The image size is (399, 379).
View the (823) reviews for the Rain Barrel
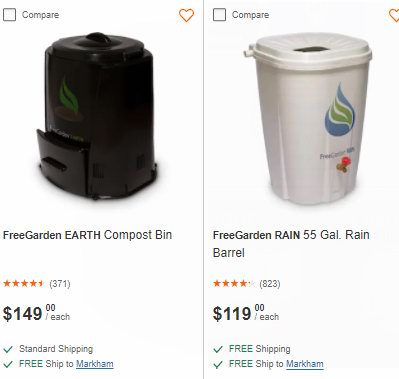(x=270, y=284)
